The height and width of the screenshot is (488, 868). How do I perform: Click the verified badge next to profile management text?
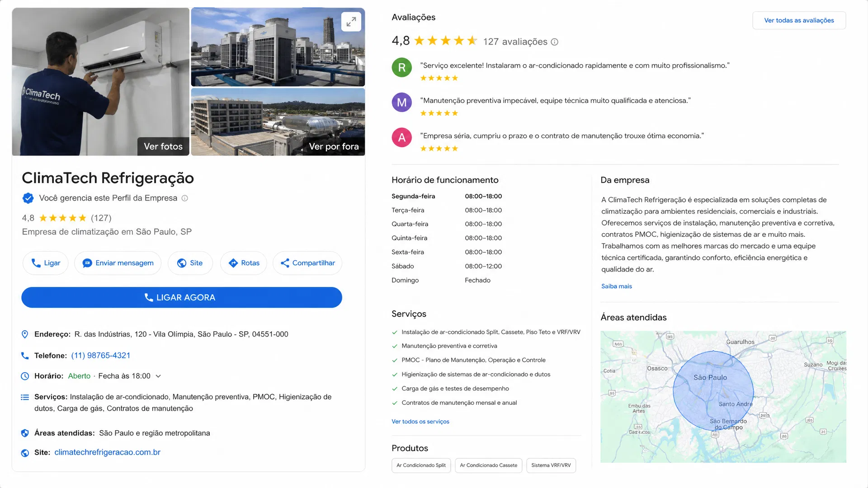[28, 198]
